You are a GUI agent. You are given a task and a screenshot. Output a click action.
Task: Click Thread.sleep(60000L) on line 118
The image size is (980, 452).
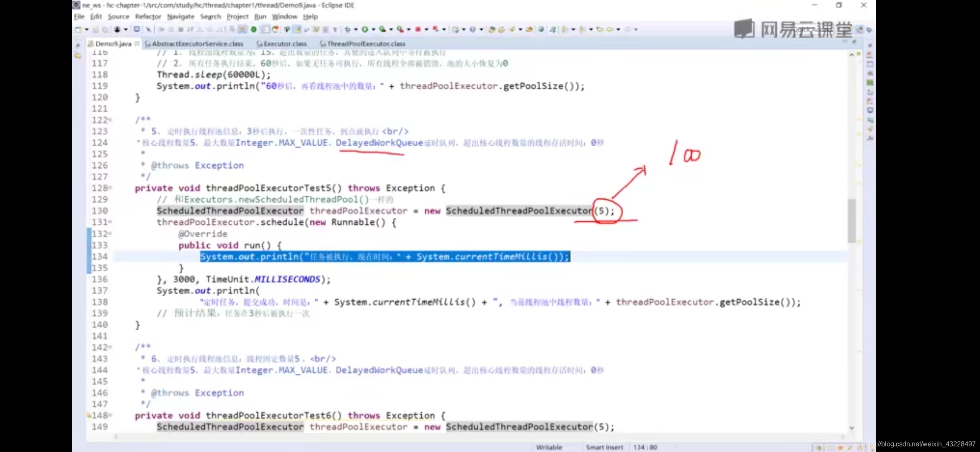pyautogui.click(x=211, y=74)
